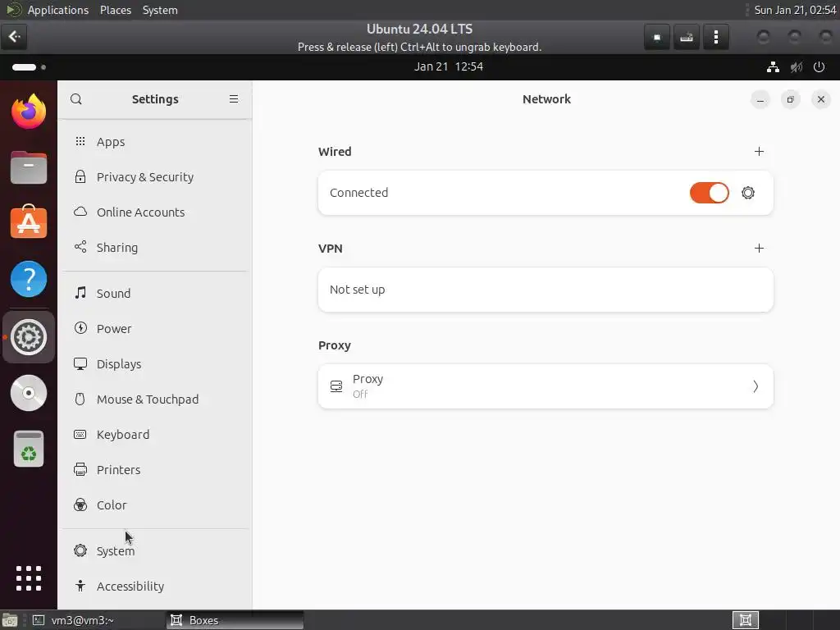The image size is (840, 630).
Task: Select Privacy & Security in sidebar
Action: pyautogui.click(x=155, y=177)
